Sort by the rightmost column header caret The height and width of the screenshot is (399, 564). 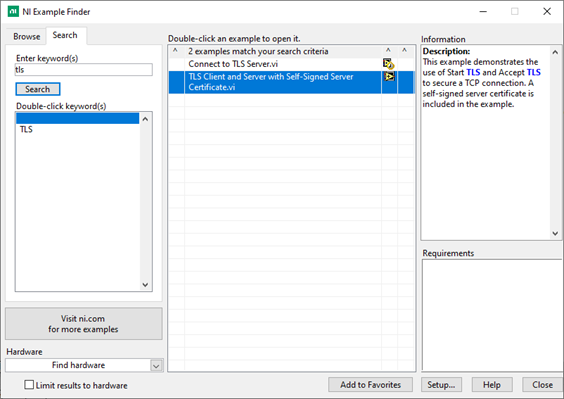[405, 50]
